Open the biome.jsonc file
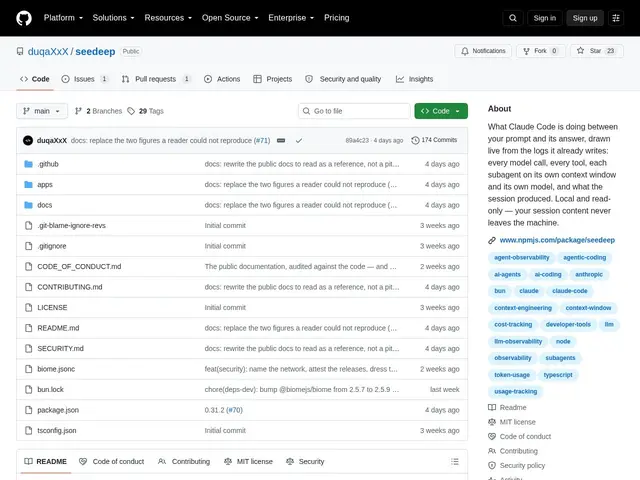Screen dimensions: 640x480 click(56, 369)
